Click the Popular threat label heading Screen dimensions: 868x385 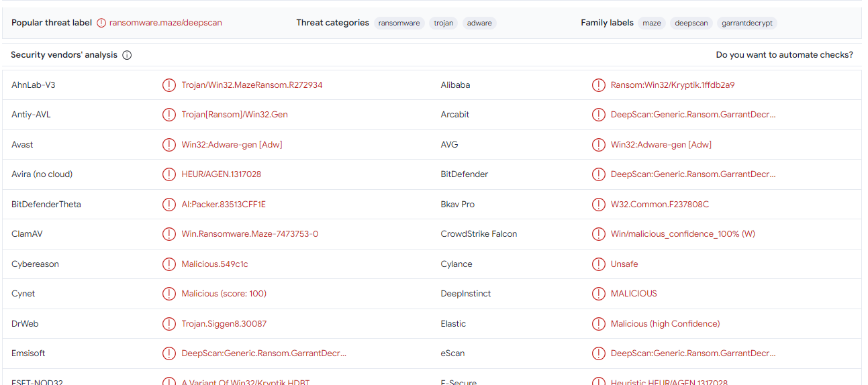click(52, 23)
